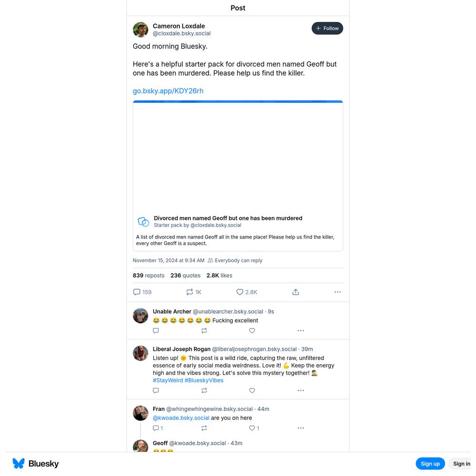
Task: Follow Cameron Loxdale
Action: click(x=327, y=28)
